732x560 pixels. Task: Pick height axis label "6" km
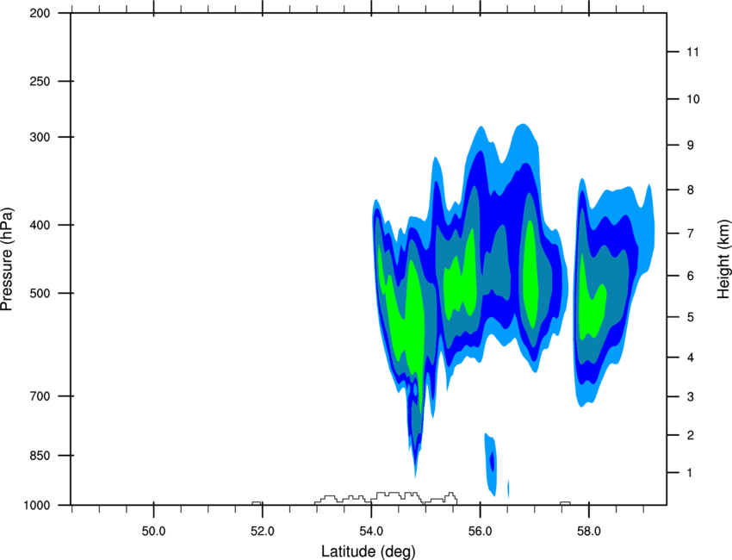pyautogui.click(x=691, y=276)
